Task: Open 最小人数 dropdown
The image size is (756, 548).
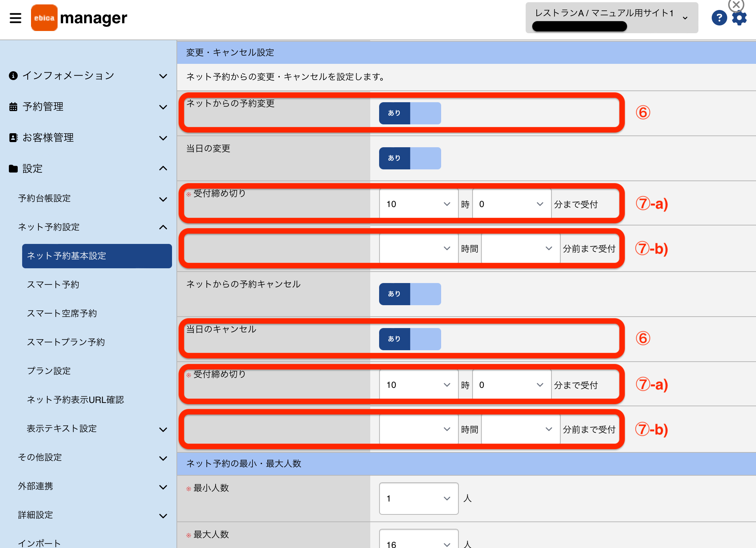Action: click(x=419, y=499)
